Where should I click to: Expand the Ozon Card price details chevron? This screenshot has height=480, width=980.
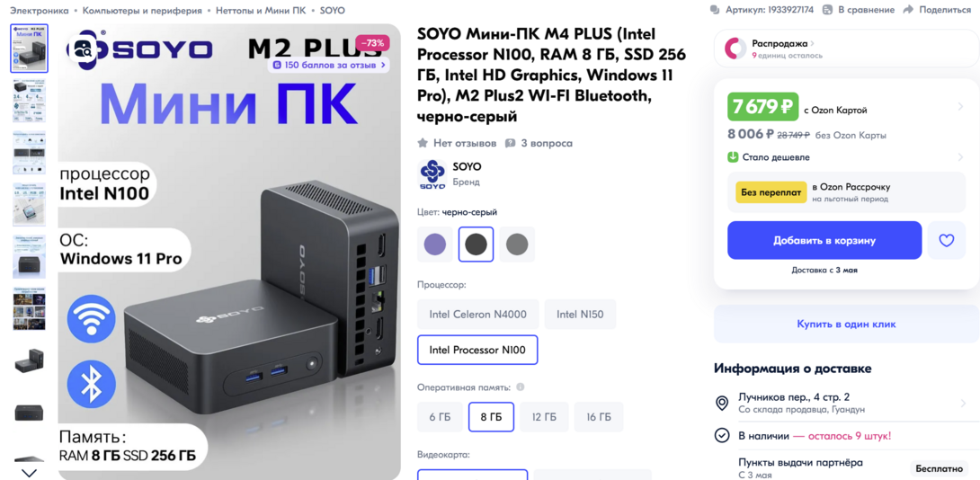coord(960,107)
